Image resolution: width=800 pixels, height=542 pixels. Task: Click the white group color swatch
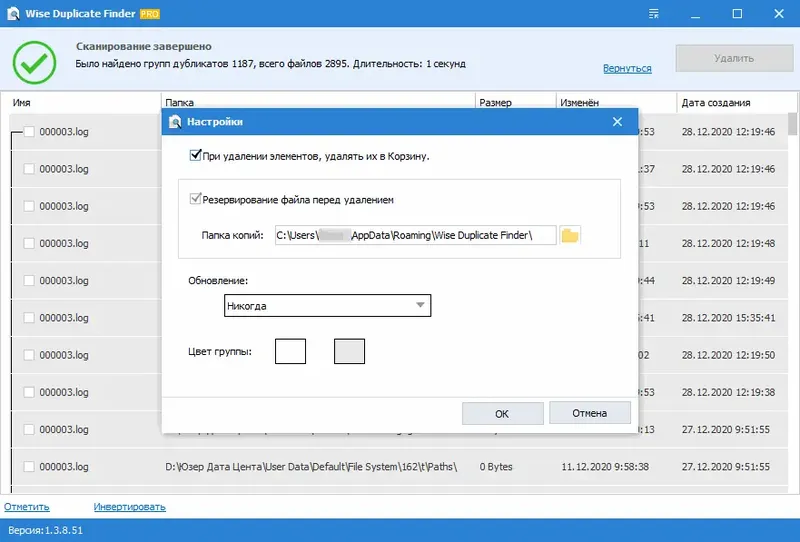290,351
